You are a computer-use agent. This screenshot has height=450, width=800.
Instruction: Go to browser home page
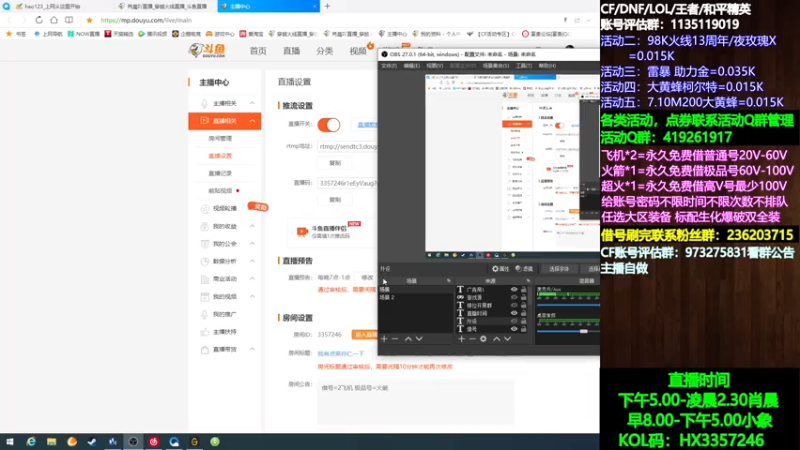pos(54,20)
